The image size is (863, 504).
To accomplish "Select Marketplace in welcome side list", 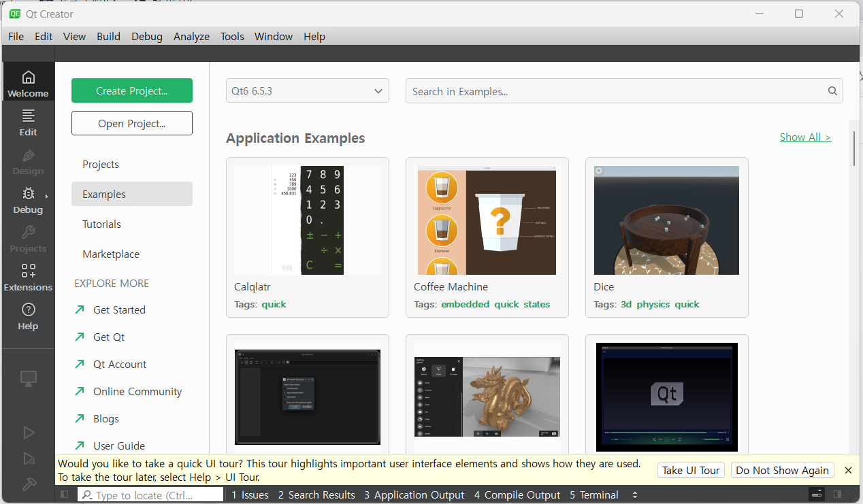I will [x=132, y=254].
